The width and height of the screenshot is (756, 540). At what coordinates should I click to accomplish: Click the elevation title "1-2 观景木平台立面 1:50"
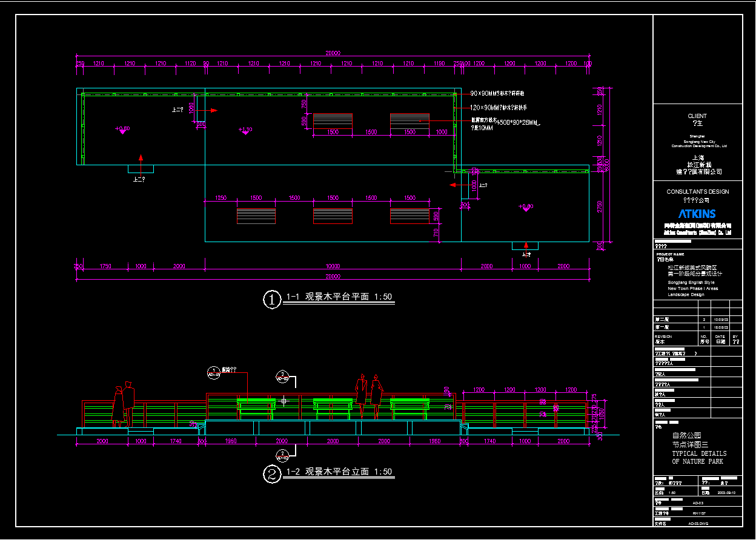(x=339, y=472)
